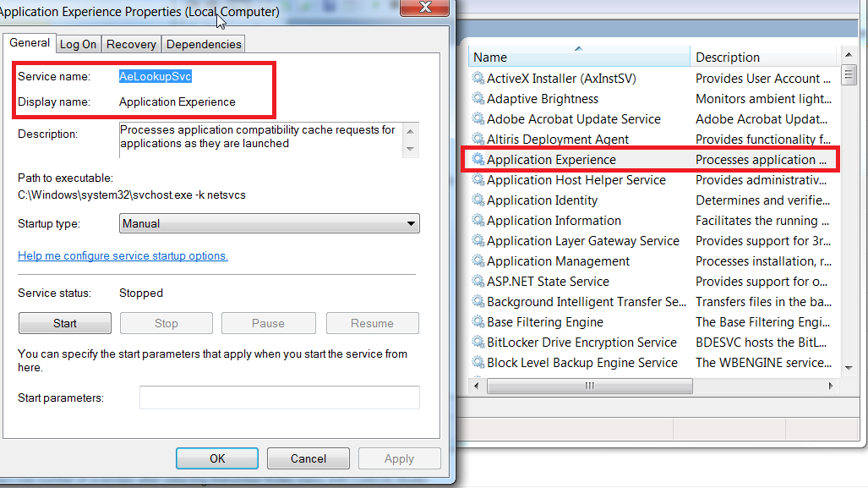Close the Application Experience Properties dialog

click(424, 8)
